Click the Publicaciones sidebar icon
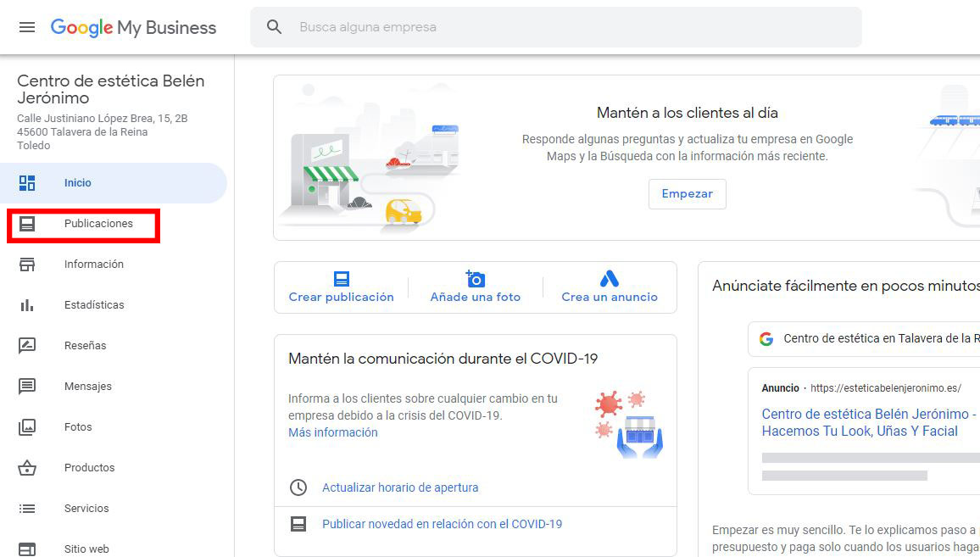980x557 pixels. click(27, 224)
